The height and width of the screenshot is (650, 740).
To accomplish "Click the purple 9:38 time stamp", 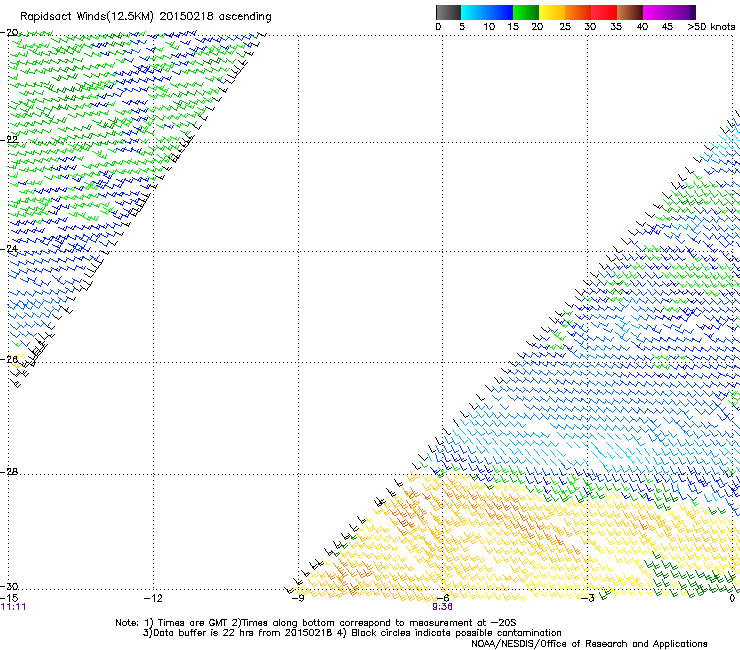I will coord(442,607).
